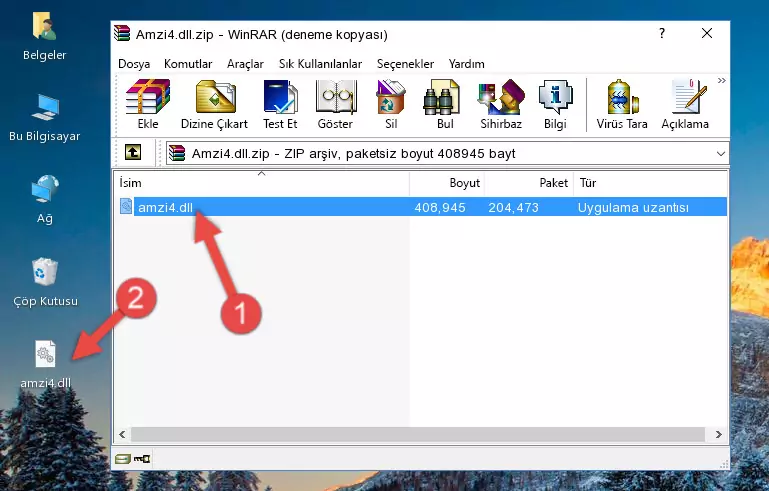
Task: Click the amzi4.dll file icon in list
Action: [x=126, y=207]
